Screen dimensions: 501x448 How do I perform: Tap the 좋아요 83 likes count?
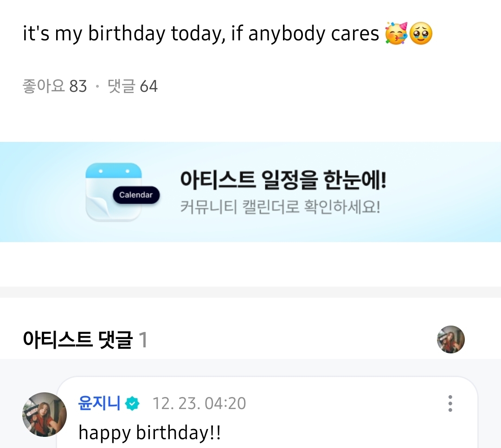point(55,86)
